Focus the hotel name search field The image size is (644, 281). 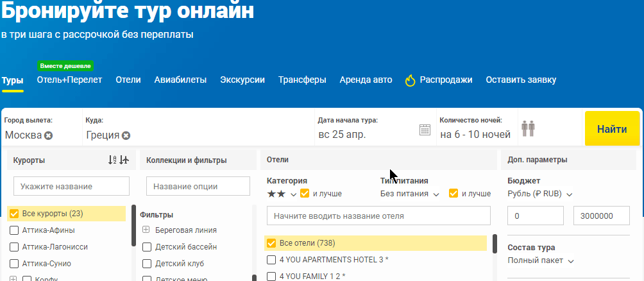tap(378, 216)
